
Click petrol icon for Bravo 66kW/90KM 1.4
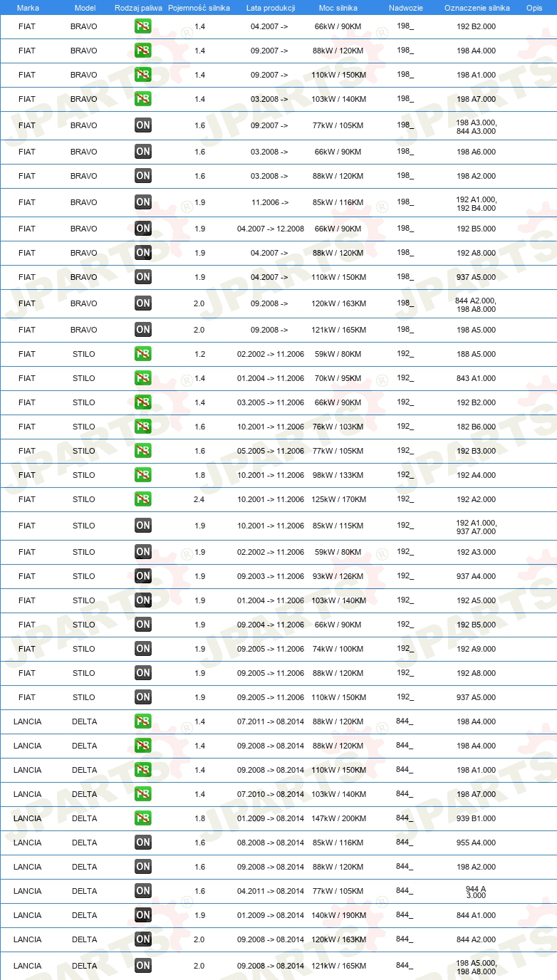[x=143, y=26]
